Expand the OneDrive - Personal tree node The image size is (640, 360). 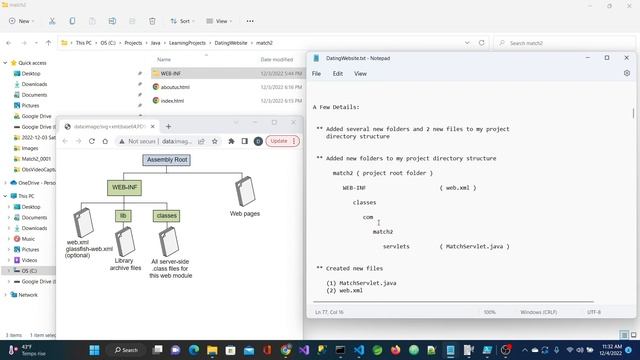[x=5, y=183]
